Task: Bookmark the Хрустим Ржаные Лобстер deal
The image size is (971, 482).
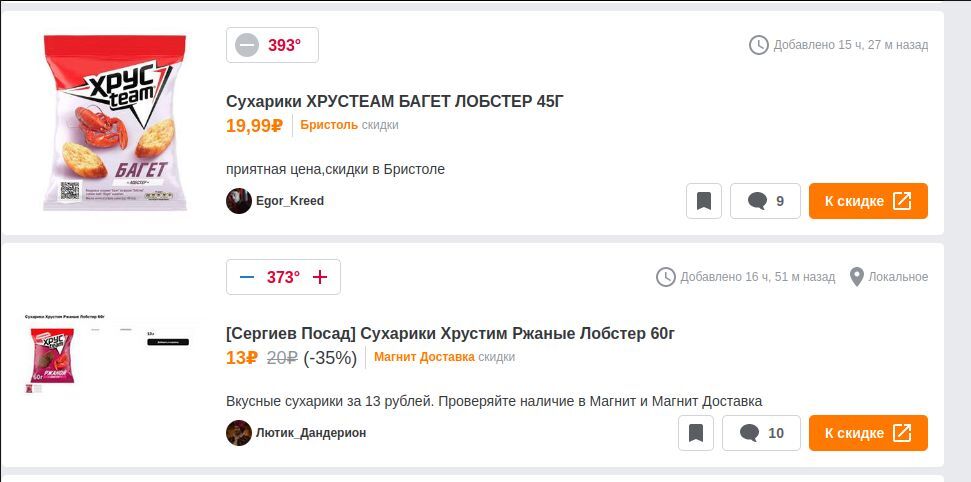Action: click(x=696, y=433)
